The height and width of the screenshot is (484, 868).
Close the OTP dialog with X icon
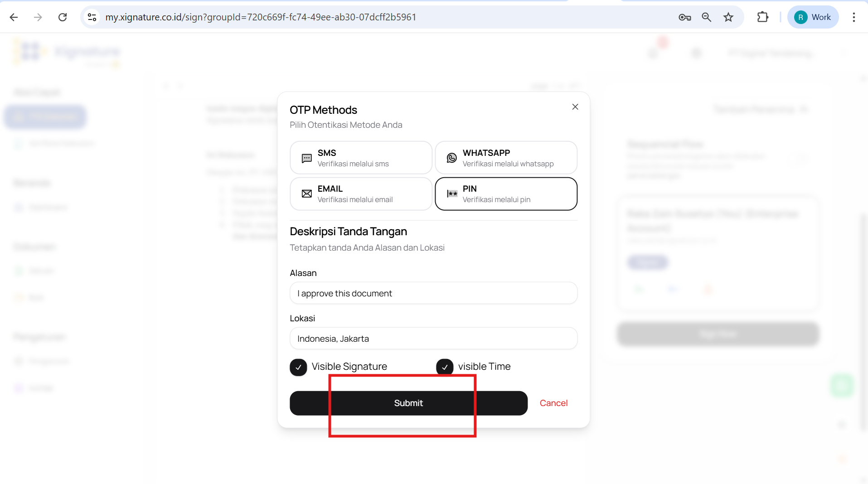point(575,107)
